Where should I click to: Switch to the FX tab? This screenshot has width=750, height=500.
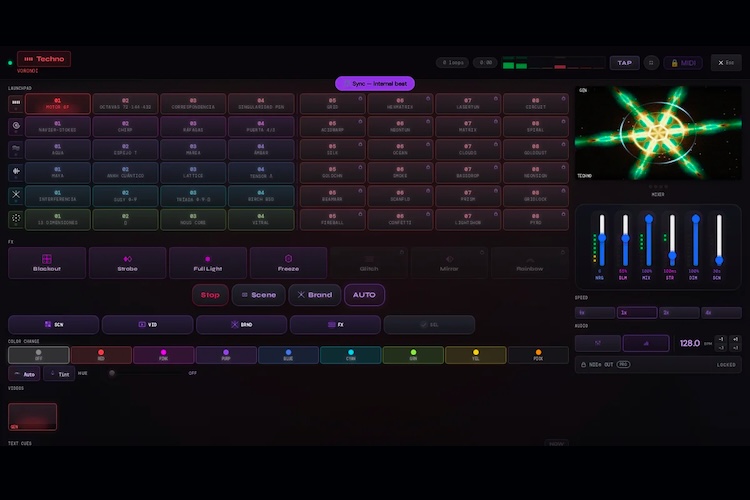point(335,324)
